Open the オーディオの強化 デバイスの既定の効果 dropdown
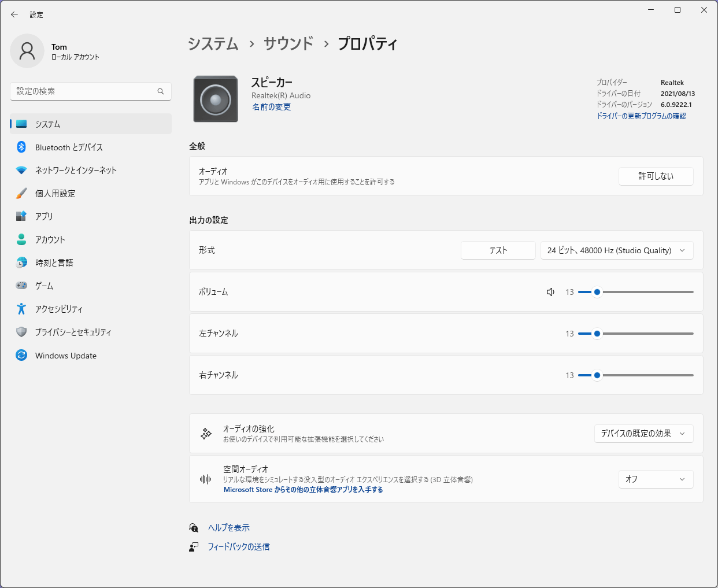This screenshot has width=718, height=588. 644,434
